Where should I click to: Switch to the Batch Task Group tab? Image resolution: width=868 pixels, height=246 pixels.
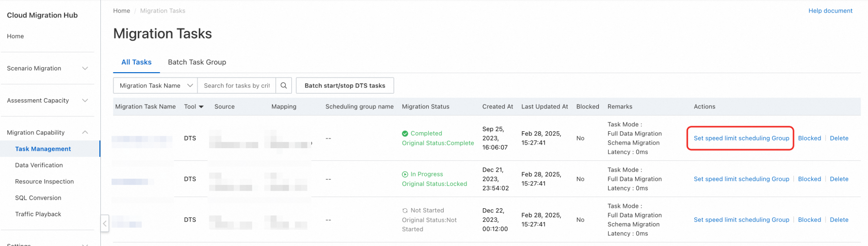[197, 62]
